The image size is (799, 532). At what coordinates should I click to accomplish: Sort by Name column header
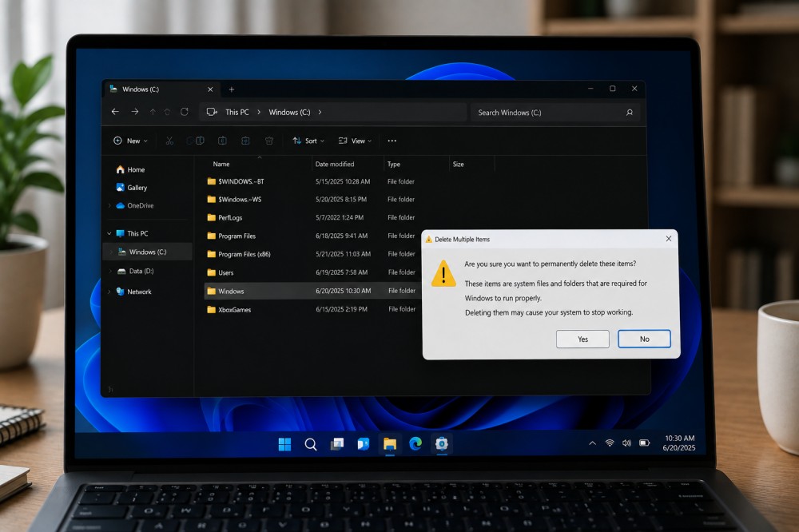[221, 164]
